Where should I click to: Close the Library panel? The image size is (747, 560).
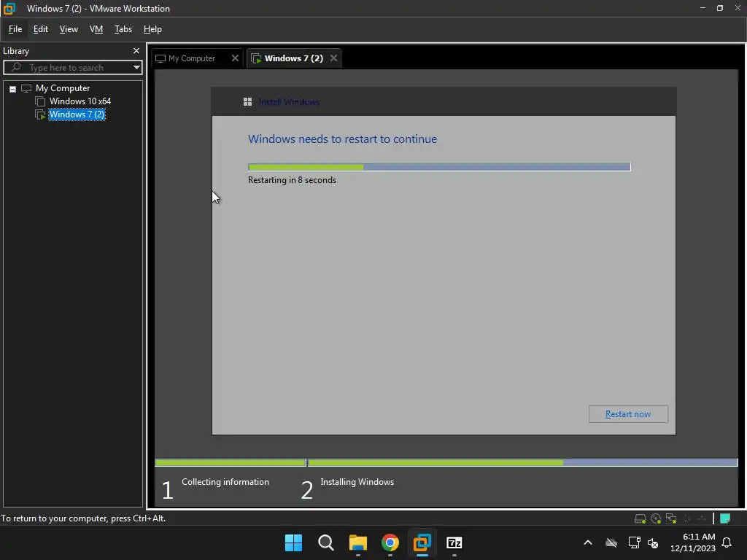coord(136,50)
